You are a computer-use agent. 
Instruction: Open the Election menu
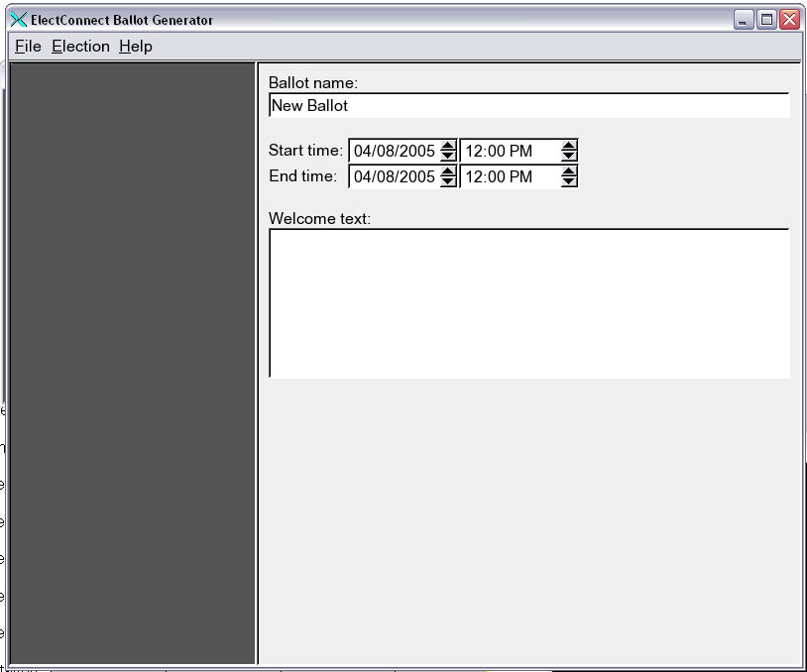point(80,47)
